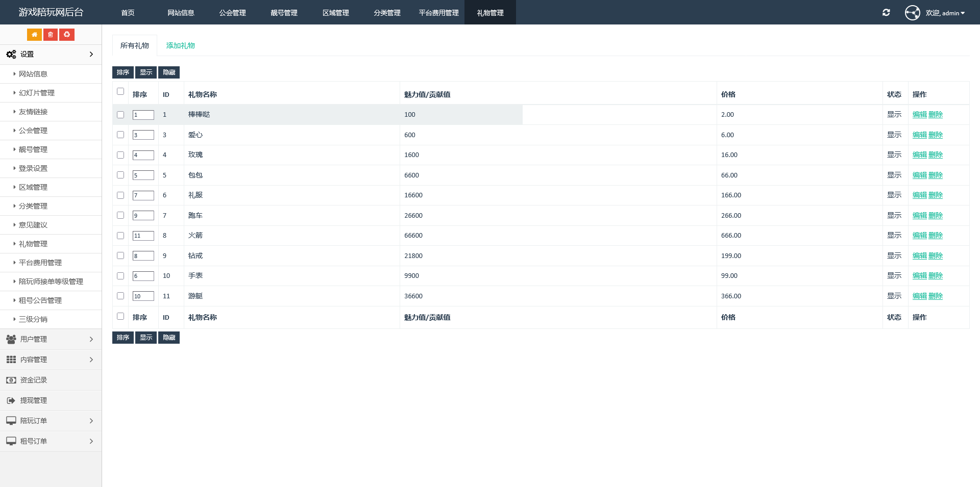Click the bottom 显示 button
980x487 pixels.
point(146,338)
